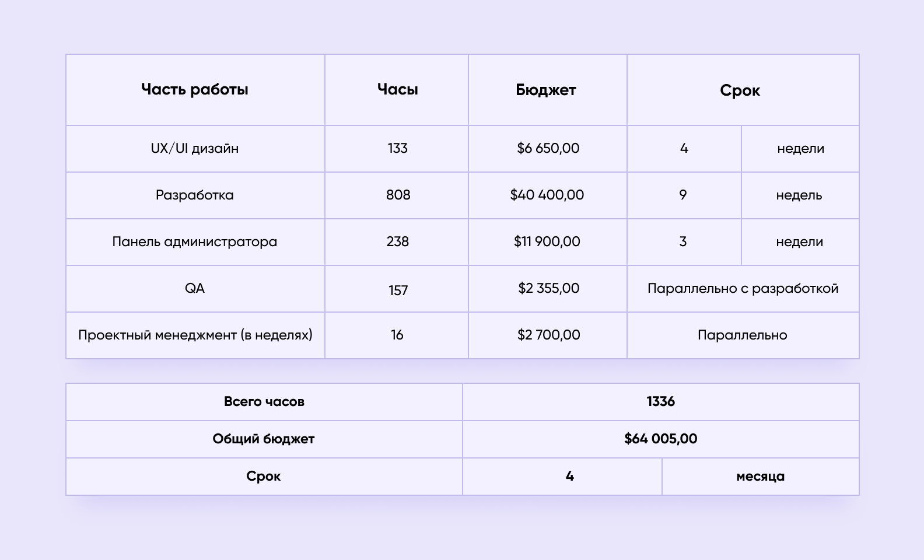Click the 'UX/UI дизайн' row label
The width and height of the screenshot is (924, 560).
195,149
